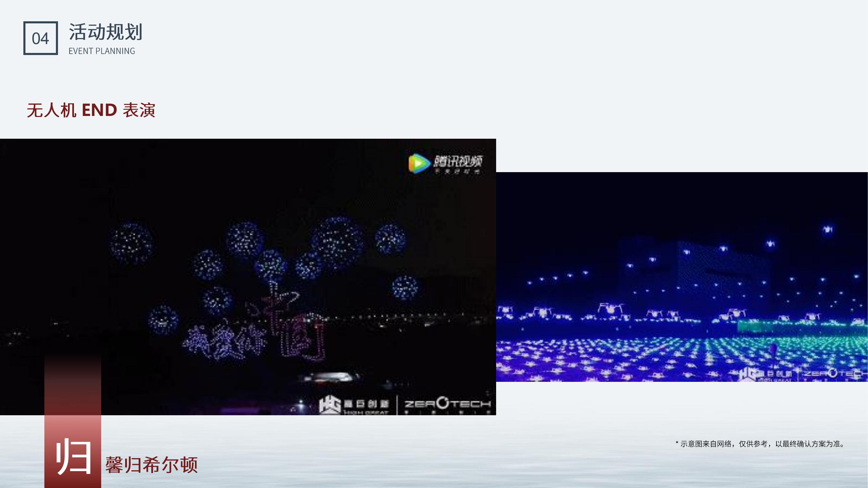Click the dark red gradient bar above 归
The image size is (868, 488).
73,384
